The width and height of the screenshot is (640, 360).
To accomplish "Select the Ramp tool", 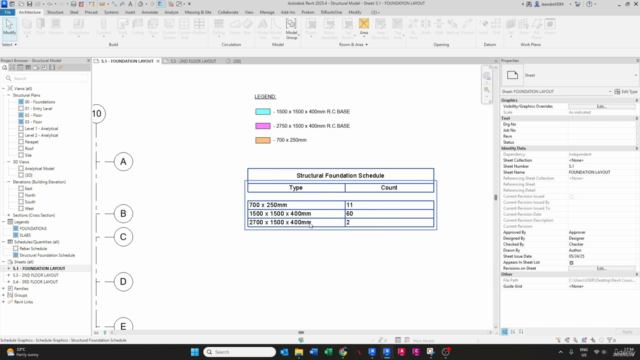I will click(x=235, y=27).
